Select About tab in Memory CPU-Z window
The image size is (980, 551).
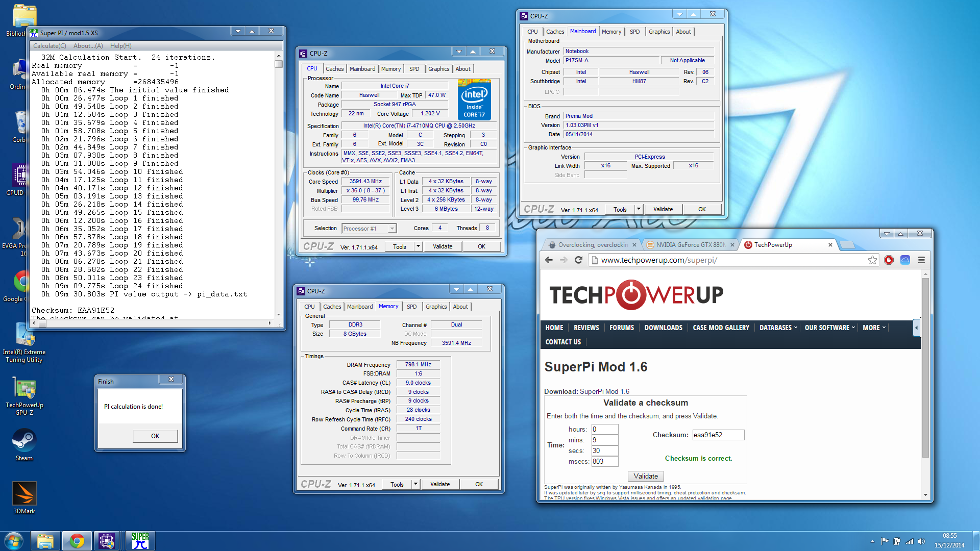click(x=460, y=307)
